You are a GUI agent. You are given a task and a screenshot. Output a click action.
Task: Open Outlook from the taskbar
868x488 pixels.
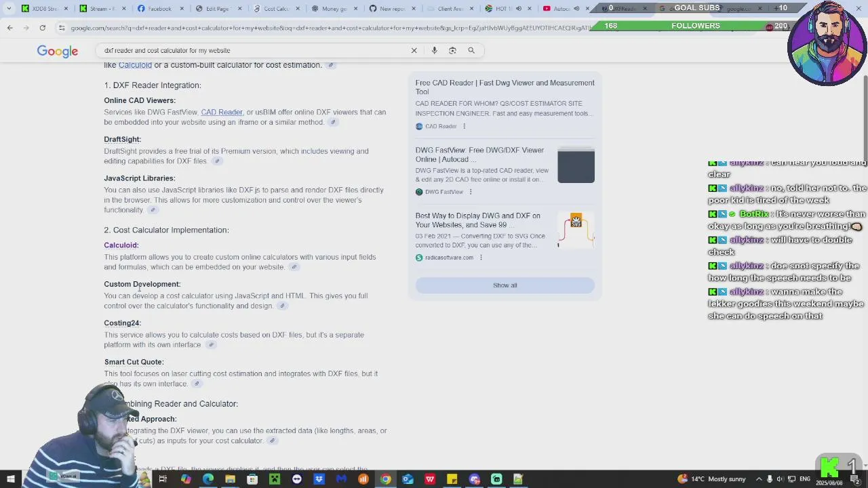point(408,479)
